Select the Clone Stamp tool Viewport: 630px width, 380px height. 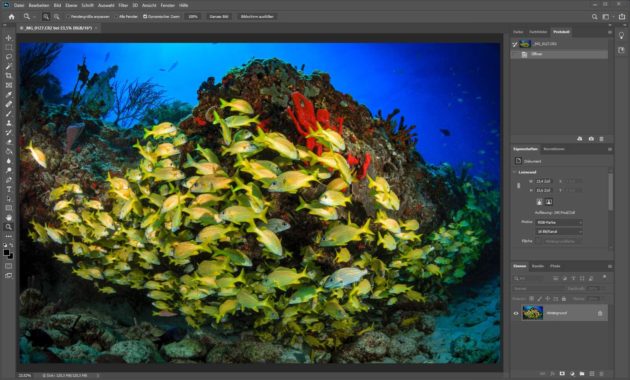pos(8,123)
